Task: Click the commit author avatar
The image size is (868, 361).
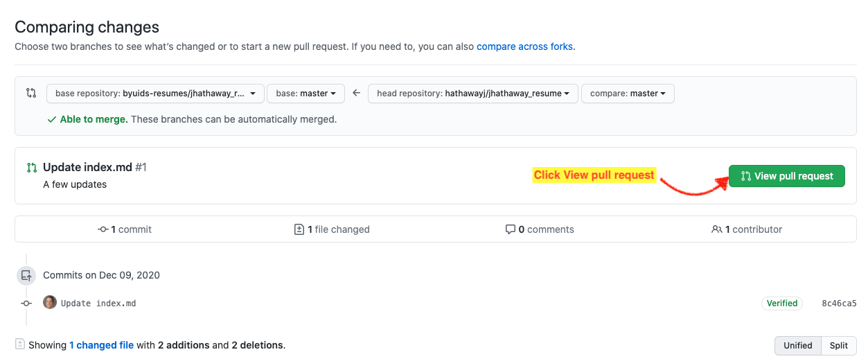Action: click(50, 303)
